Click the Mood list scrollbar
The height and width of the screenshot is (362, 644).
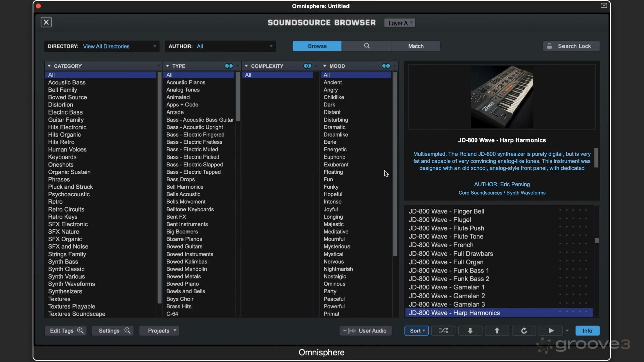point(395,164)
